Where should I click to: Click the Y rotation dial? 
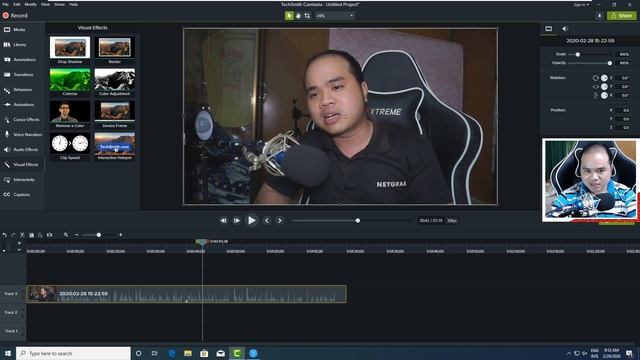click(x=604, y=87)
